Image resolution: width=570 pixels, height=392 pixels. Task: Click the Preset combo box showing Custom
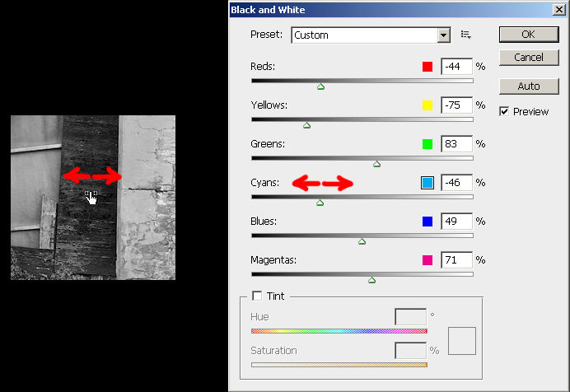coord(371,35)
